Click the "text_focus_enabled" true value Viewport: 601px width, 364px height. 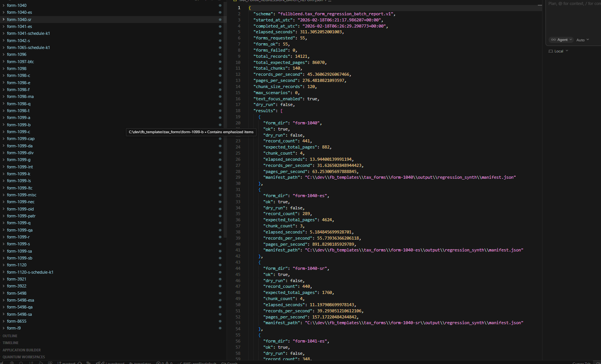312,99
